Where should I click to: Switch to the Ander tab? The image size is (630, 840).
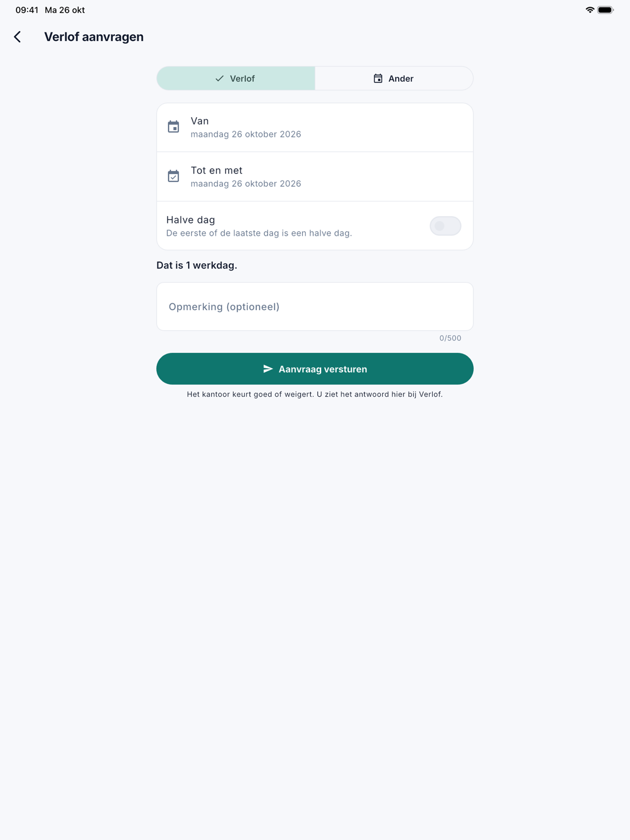(x=394, y=79)
